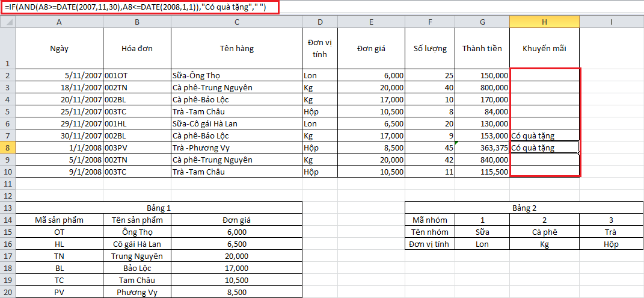The height and width of the screenshot is (298, 644).
Task: Click invoice cell 001HL
Action: (x=137, y=123)
